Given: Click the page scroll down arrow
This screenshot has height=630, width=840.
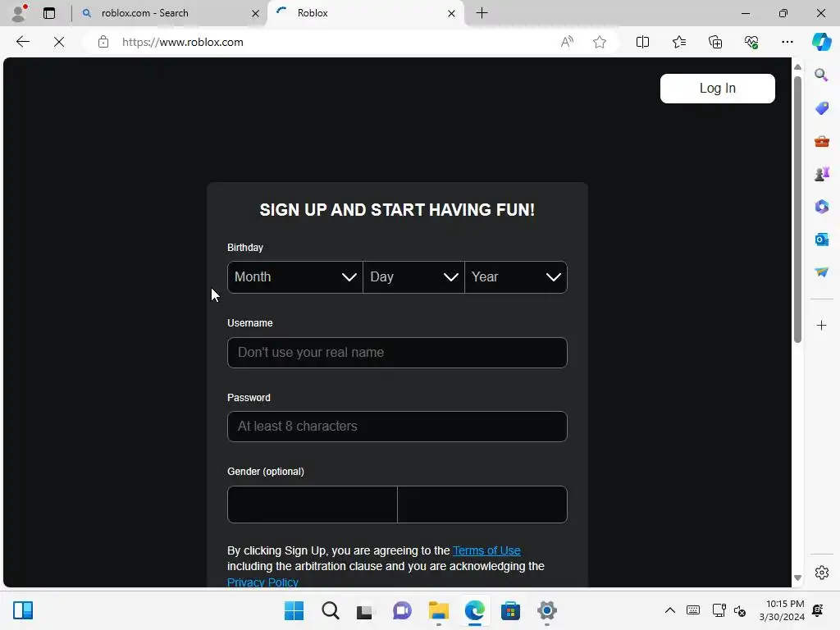Looking at the screenshot, I should (797, 577).
